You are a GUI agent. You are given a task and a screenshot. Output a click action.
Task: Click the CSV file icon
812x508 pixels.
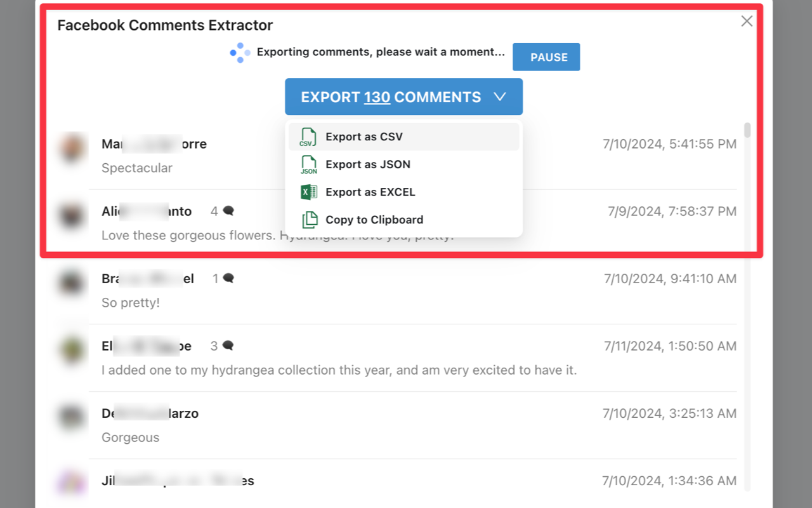pos(308,137)
